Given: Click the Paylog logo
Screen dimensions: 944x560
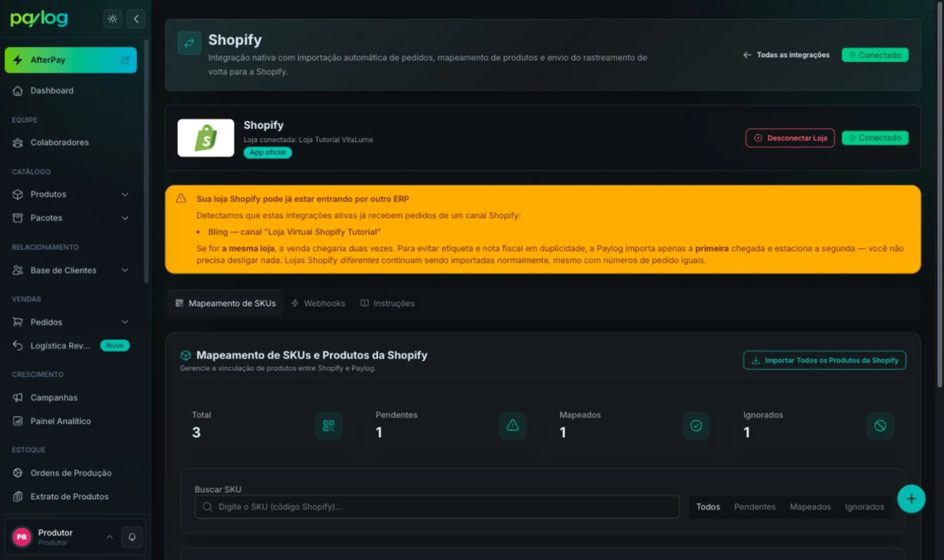Looking at the screenshot, I should [39, 19].
